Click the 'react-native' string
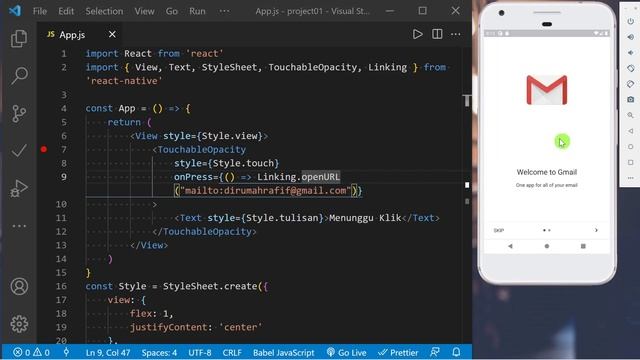The image size is (640, 360). 124,81
